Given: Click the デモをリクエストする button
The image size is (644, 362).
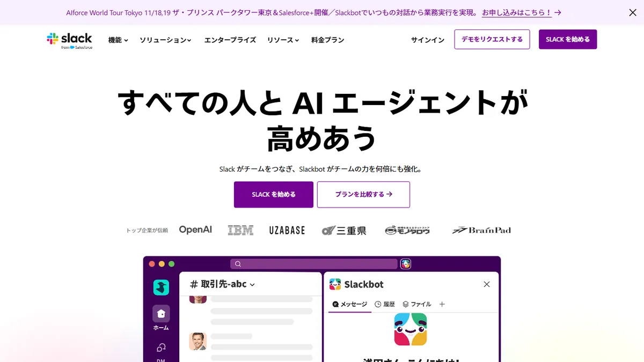Looking at the screenshot, I should click(x=492, y=39).
